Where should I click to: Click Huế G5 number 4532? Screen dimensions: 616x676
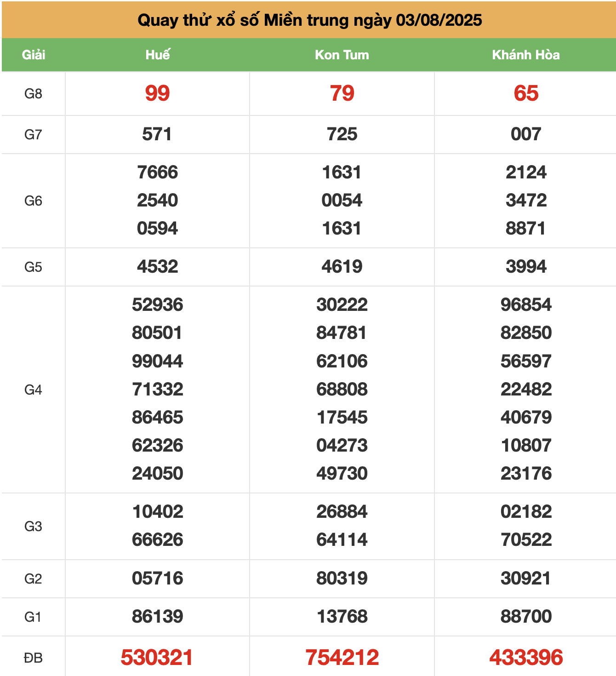157,267
